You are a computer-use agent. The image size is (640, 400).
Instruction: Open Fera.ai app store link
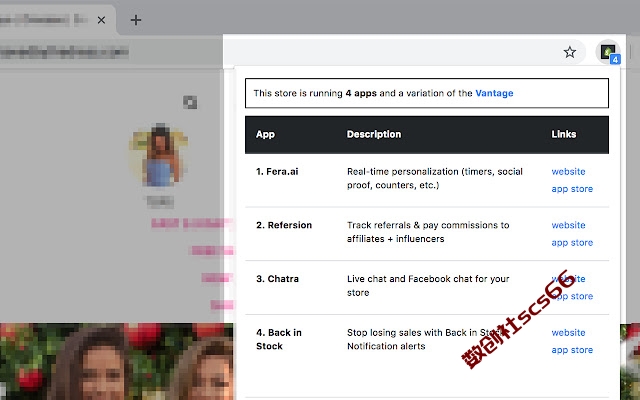tap(572, 189)
